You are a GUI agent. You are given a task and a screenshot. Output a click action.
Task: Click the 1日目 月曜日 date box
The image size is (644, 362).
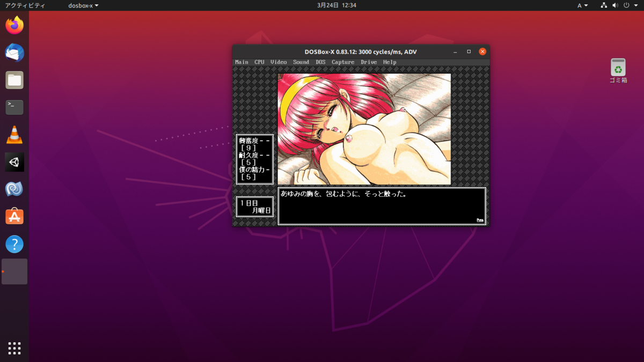(255, 207)
